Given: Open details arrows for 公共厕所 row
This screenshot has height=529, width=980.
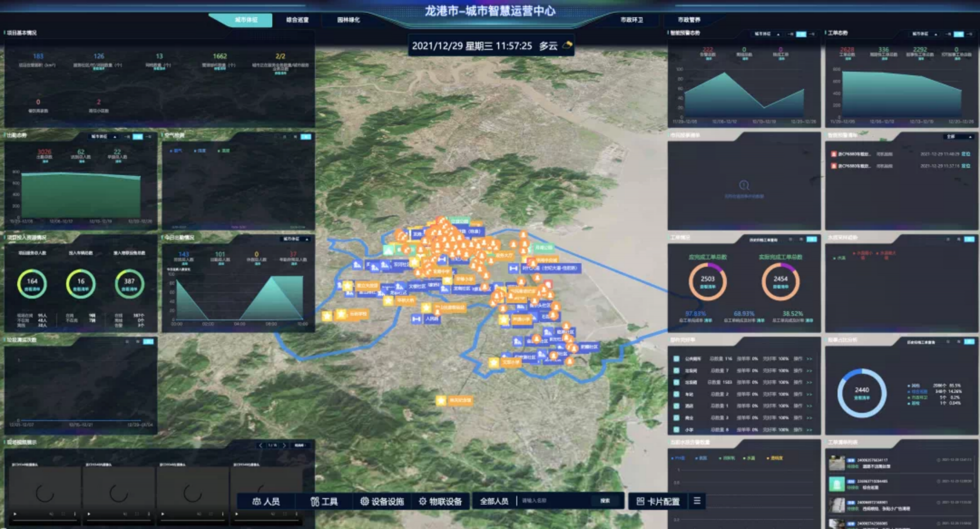Looking at the screenshot, I should pyautogui.click(x=809, y=358).
